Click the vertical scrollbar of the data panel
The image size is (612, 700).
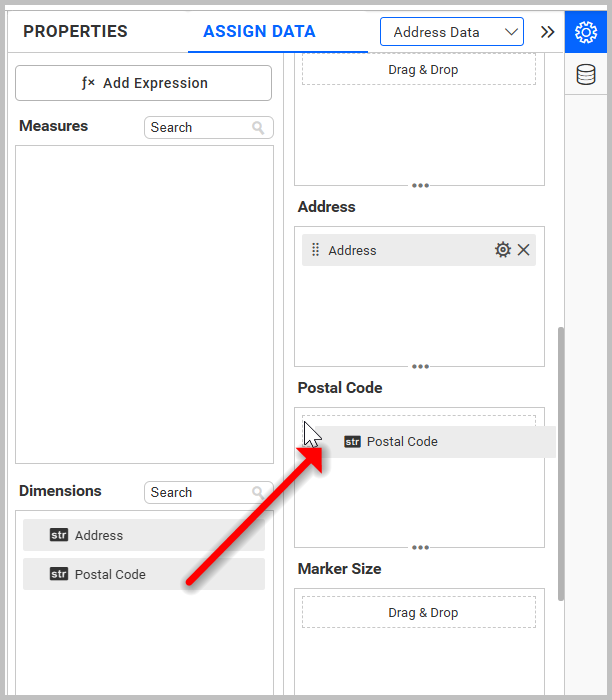pyautogui.click(x=560, y=460)
